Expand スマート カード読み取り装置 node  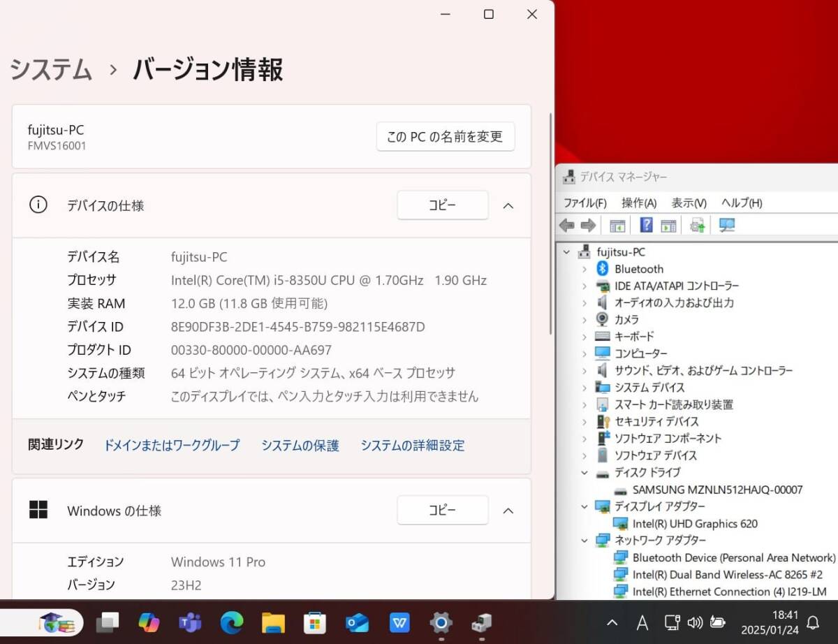click(585, 404)
